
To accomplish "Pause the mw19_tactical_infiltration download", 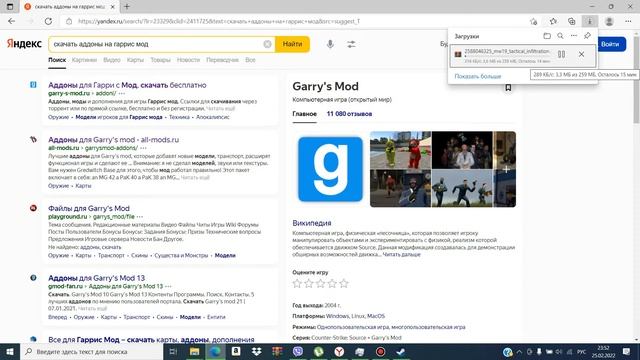I will coord(562,54).
